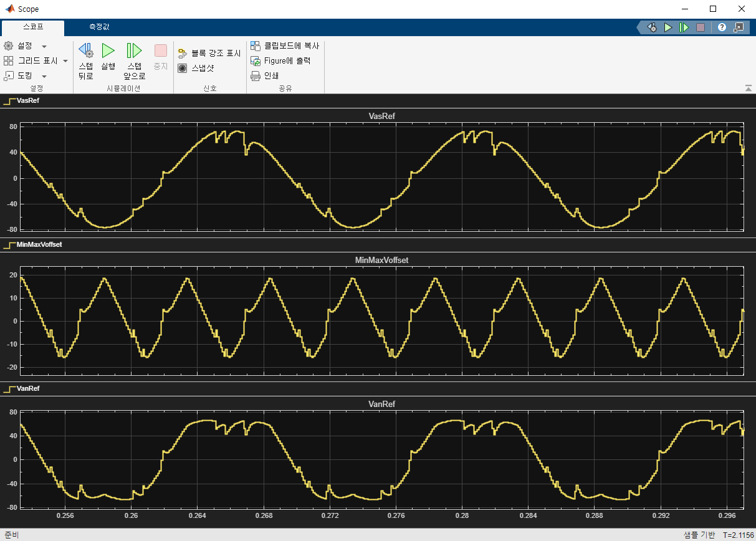
Task: Expand the 설정 dropdown arrow
Action: click(44, 47)
